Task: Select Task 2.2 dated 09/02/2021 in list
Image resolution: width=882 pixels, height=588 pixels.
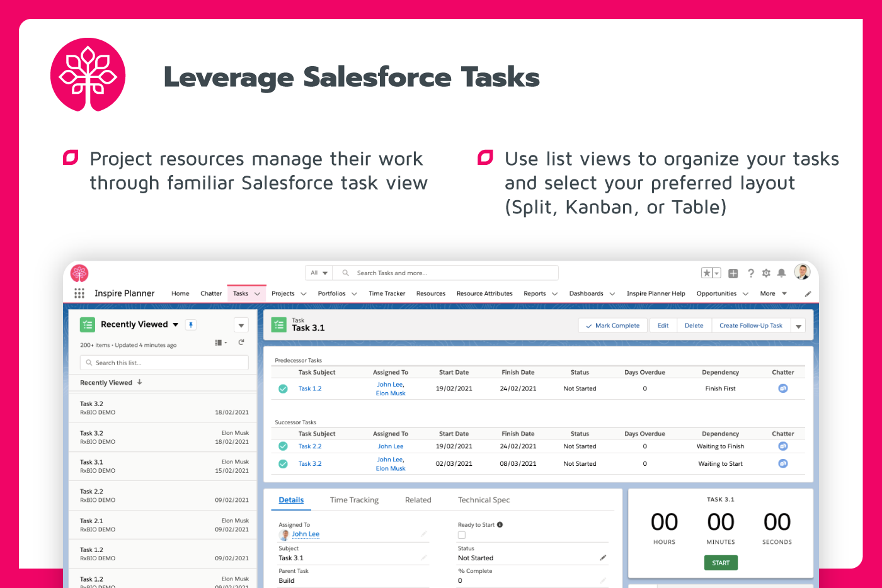Action: 163,496
